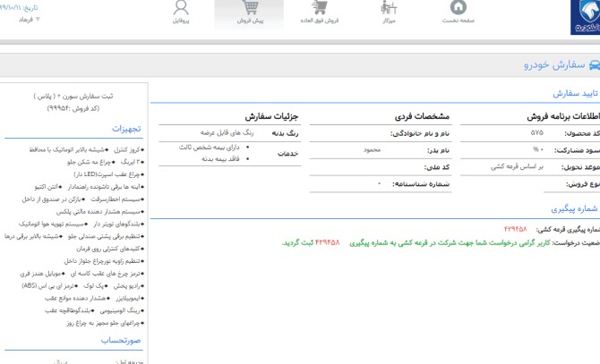This screenshot has height=364, width=600.
Task: Click the مشخصات فردی heading
Action: click(x=422, y=116)
